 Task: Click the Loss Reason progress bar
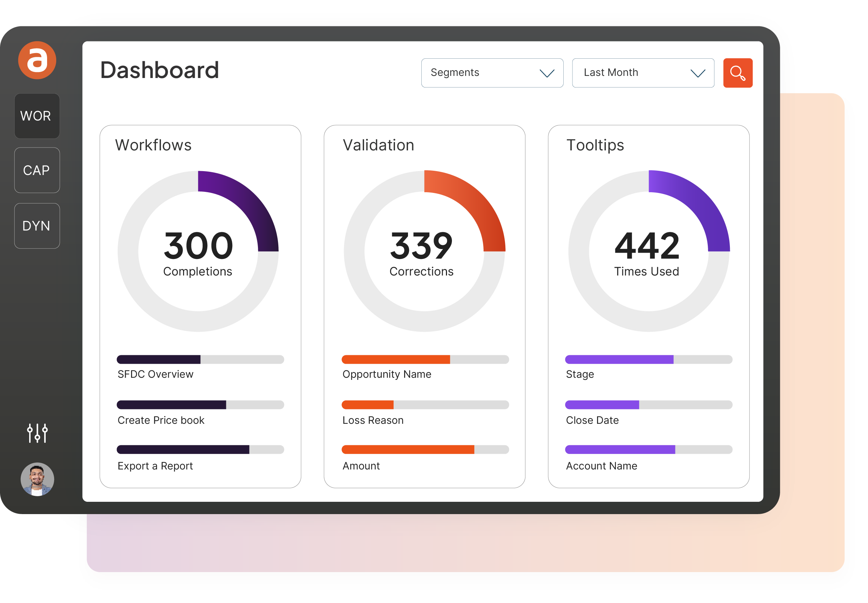click(x=425, y=404)
